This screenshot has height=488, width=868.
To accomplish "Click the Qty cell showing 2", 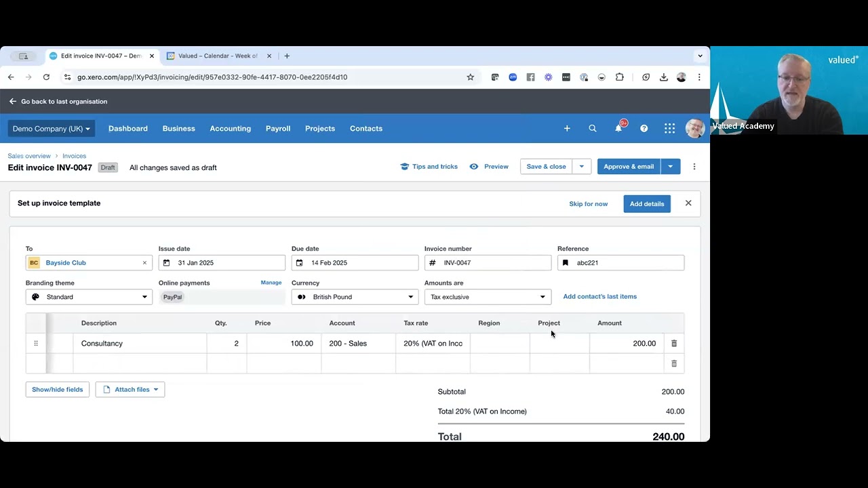I will tap(226, 344).
